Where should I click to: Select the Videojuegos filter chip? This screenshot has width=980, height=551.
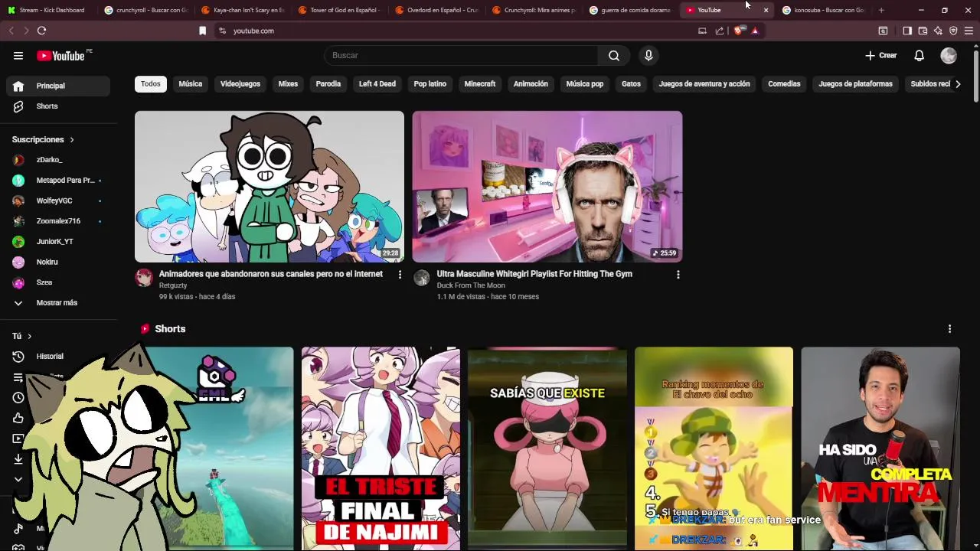[240, 84]
